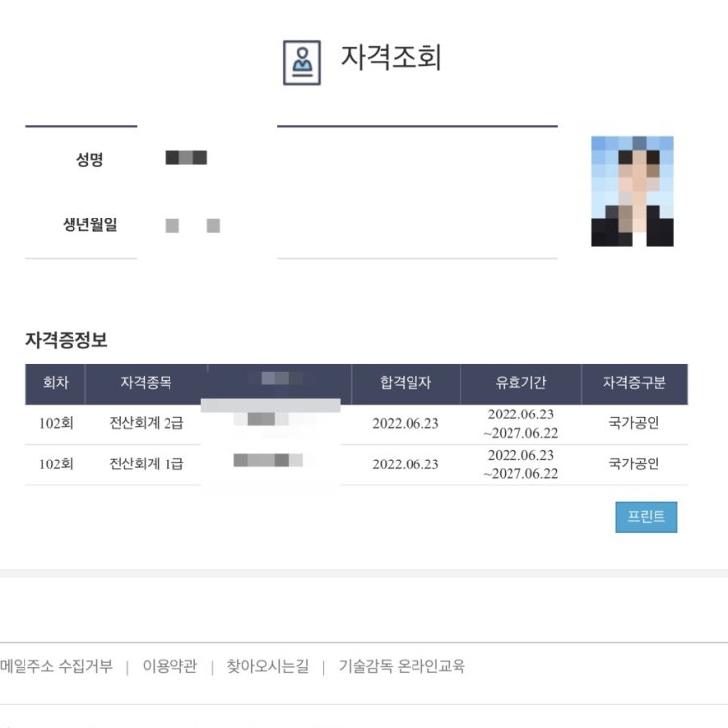The width and height of the screenshot is (728, 728).
Task: Open the 기술감독 온라인교육 link
Action: coord(402,666)
